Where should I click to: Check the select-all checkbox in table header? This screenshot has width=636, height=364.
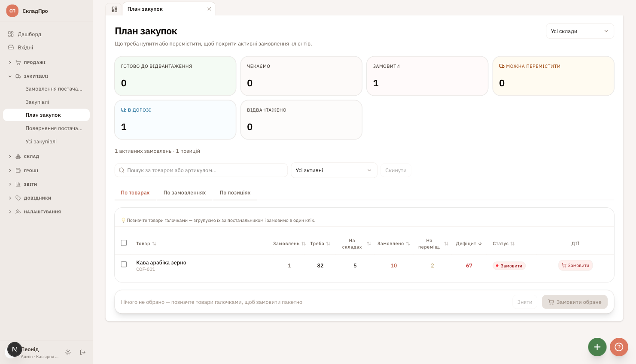point(124,243)
